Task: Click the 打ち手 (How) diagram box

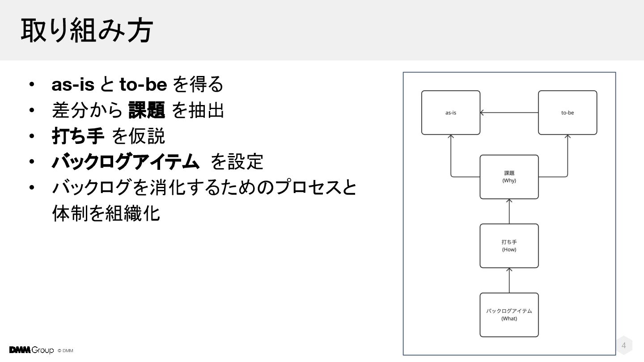Action: 509,246
